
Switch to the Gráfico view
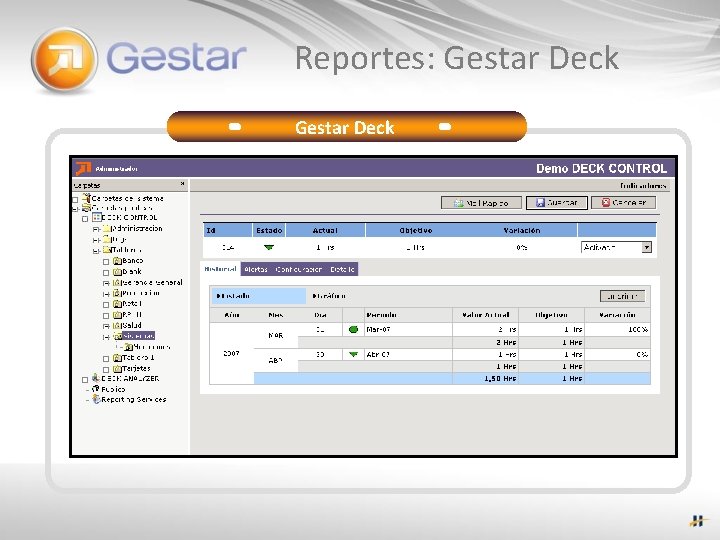[x=329, y=296]
